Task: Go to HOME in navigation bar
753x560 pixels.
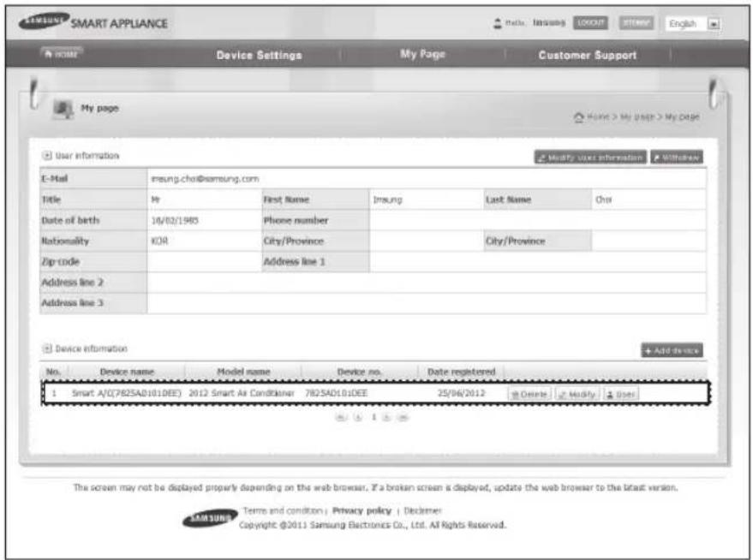Action: tap(62, 54)
